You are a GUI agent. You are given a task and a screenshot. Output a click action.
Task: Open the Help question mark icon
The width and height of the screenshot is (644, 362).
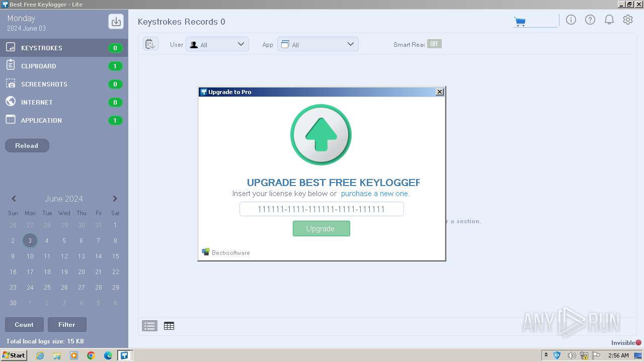tap(590, 20)
